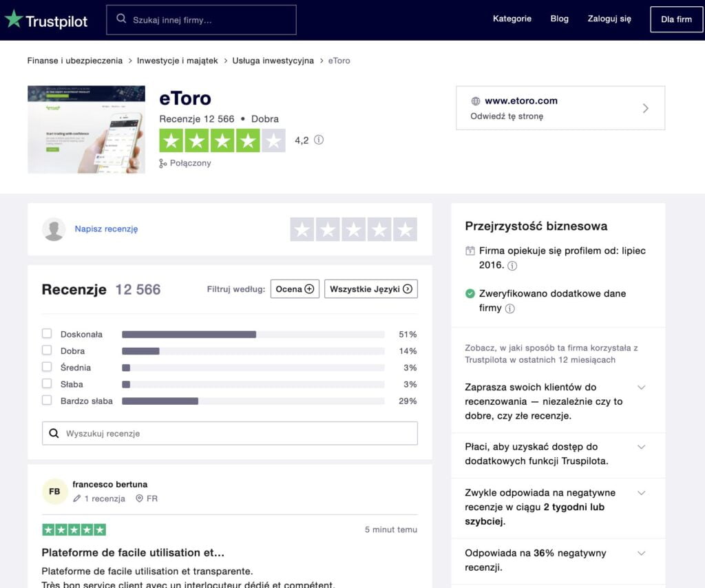Viewport: 705px width, 588px height.
Task: Rate two stars in write-review stars
Action: point(328,229)
